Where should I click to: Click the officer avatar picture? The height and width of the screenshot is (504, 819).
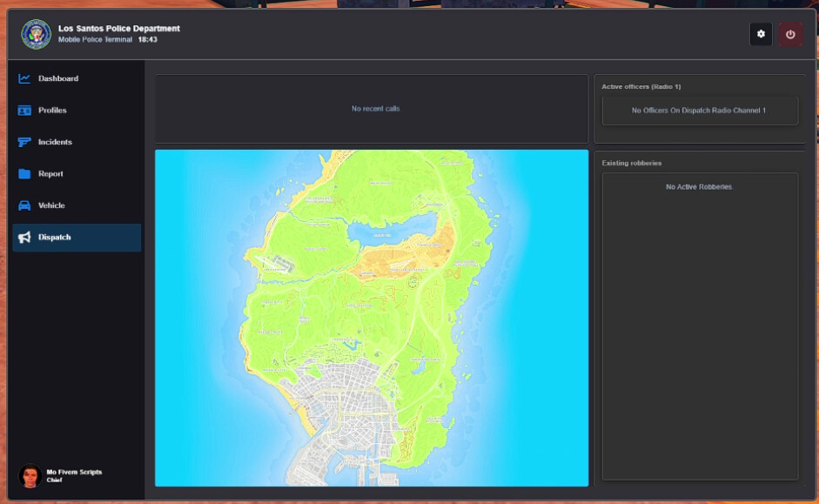(30, 476)
